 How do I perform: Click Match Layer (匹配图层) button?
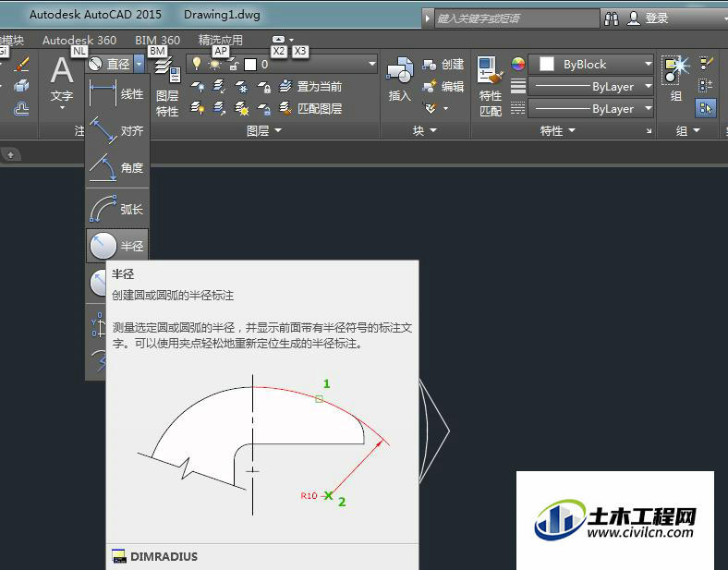point(310,109)
